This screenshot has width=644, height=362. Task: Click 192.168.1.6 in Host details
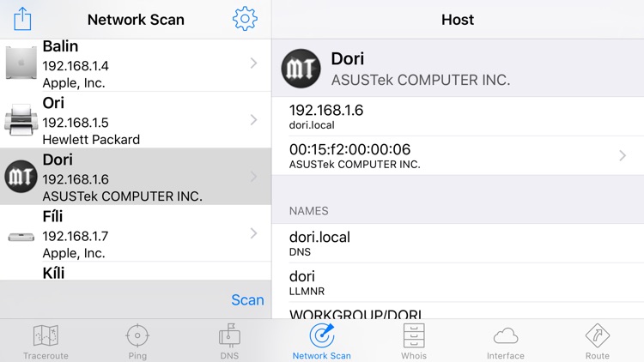point(326,110)
